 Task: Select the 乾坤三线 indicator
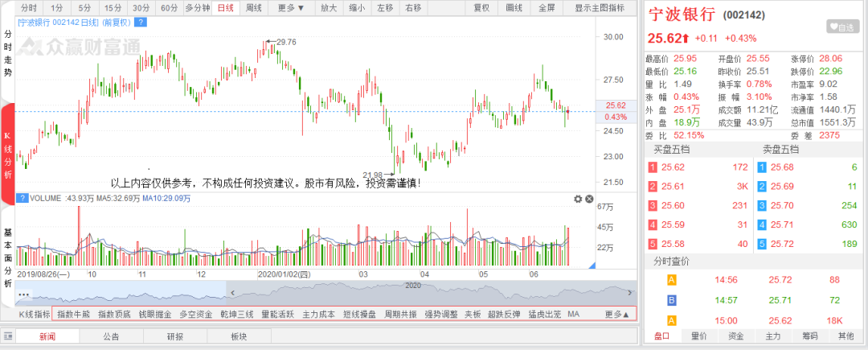point(237,315)
